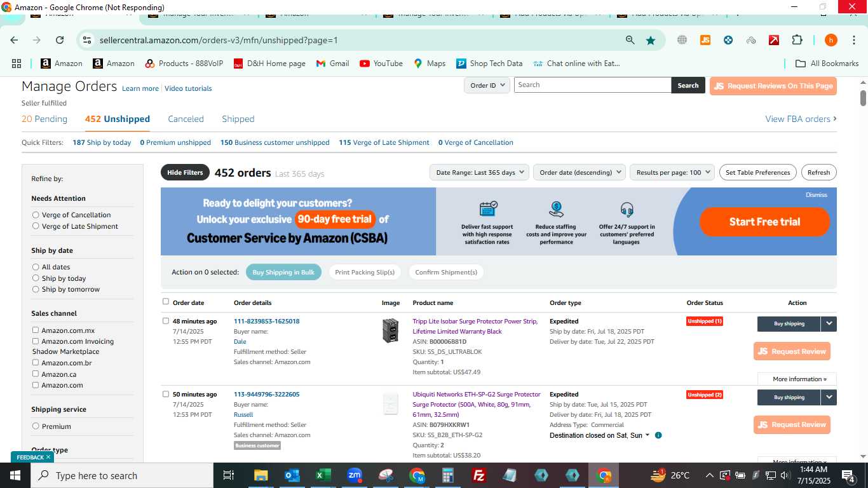The width and height of the screenshot is (868, 488).
Task: Tick the checkbox for order 111-8239853-1625018
Action: [166, 321]
